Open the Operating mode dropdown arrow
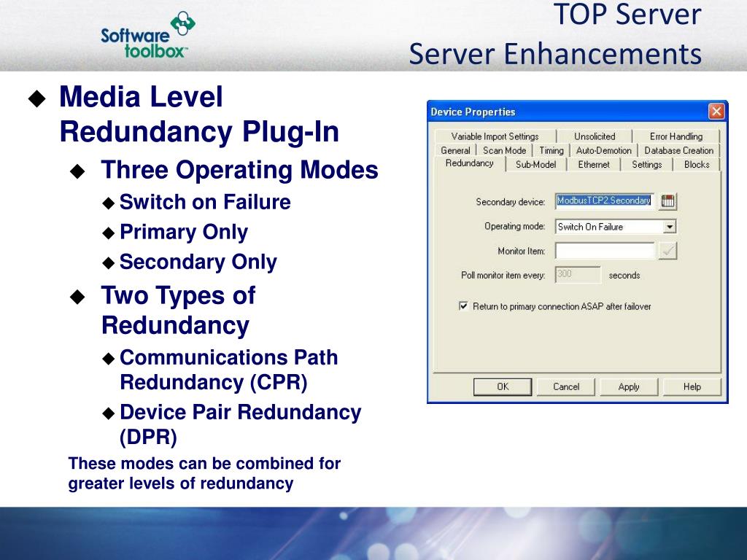 click(x=670, y=227)
